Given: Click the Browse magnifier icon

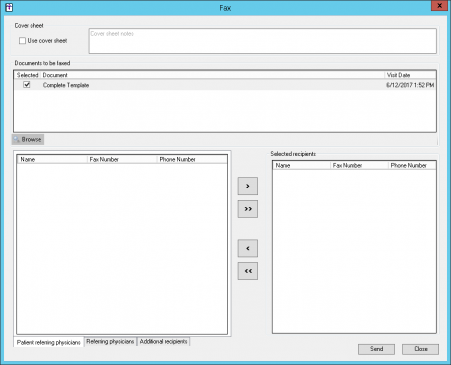Looking at the screenshot, I should click(16, 139).
